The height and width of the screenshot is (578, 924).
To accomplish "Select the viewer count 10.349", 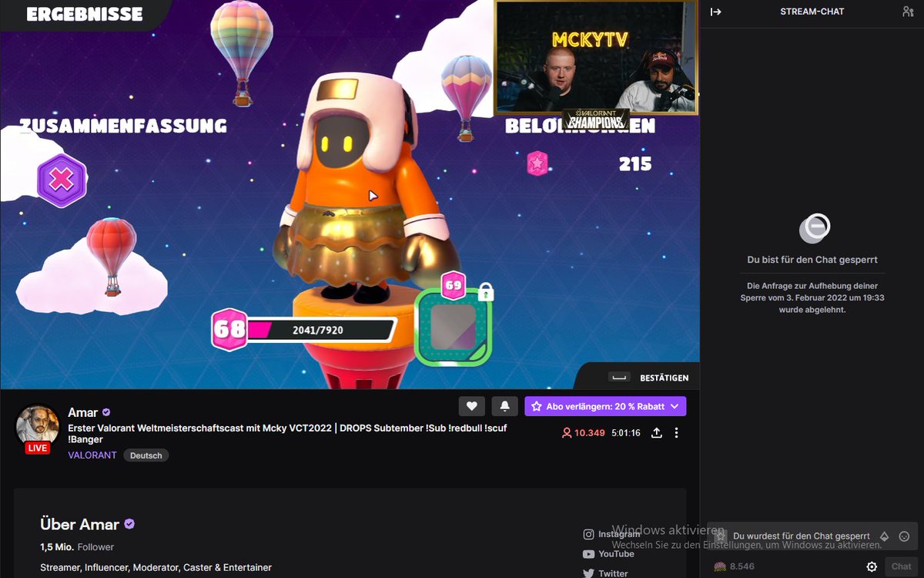I will (x=584, y=433).
